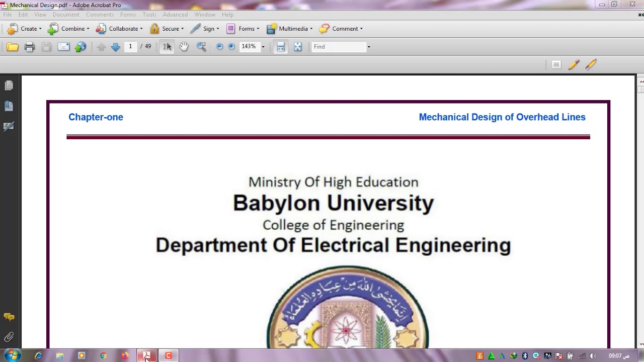Screen dimensions: 644x362
Task: Open the Find options dropdown arrow
Action: pos(368,47)
